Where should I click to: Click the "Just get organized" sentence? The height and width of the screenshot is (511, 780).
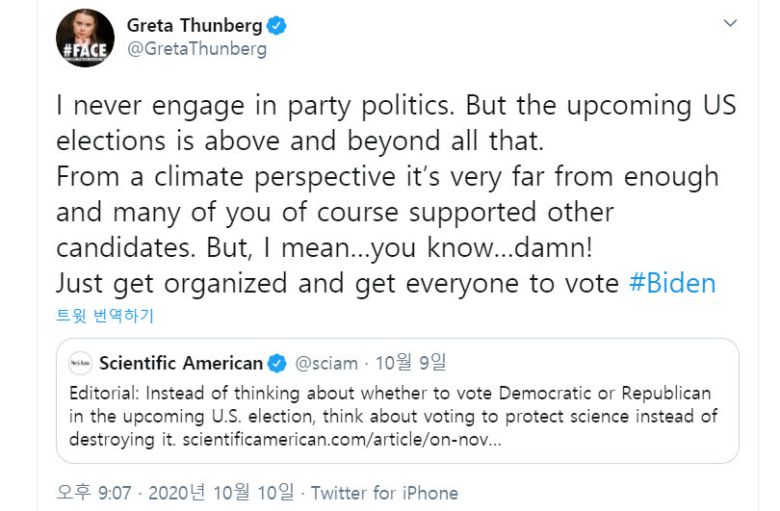point(338,283)
